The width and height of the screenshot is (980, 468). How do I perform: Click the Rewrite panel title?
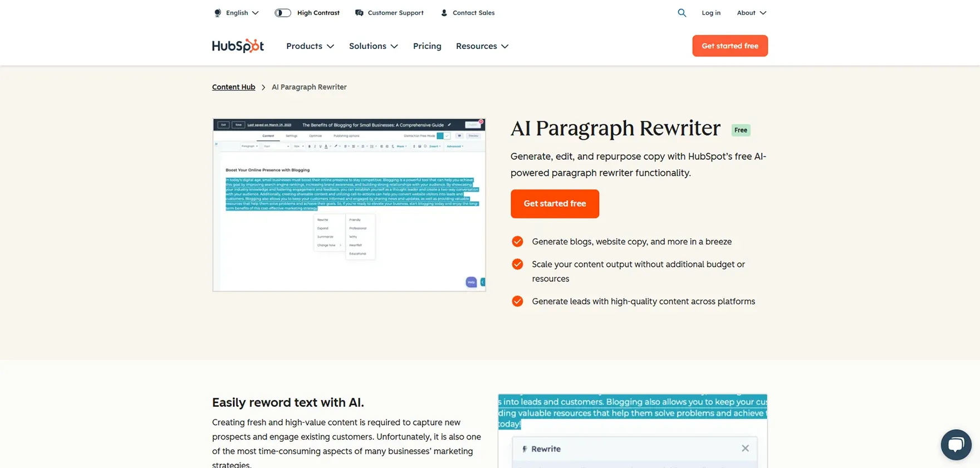coord(546,449)
